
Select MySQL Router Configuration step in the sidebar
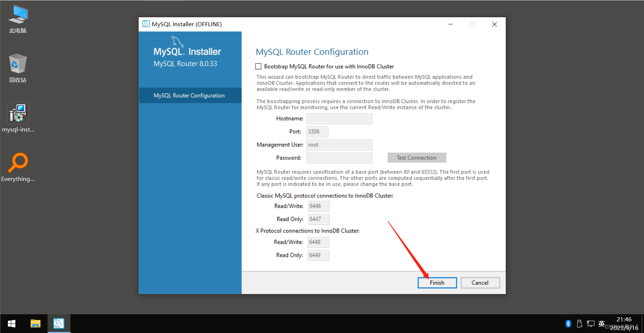point(190,96)
